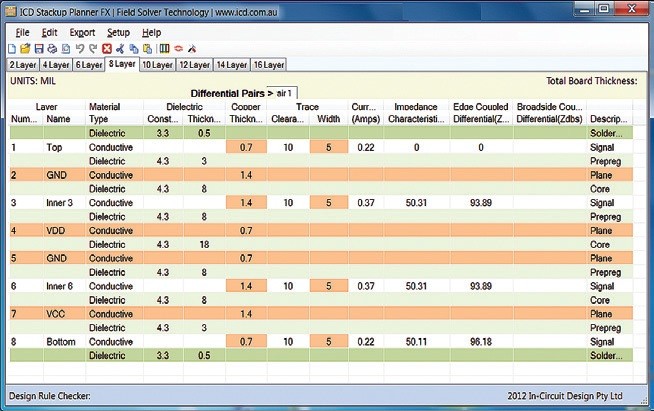The image size is (654, 411).
Task: Switch to the 4 Layer tab
Action: (x=56, y=65)
